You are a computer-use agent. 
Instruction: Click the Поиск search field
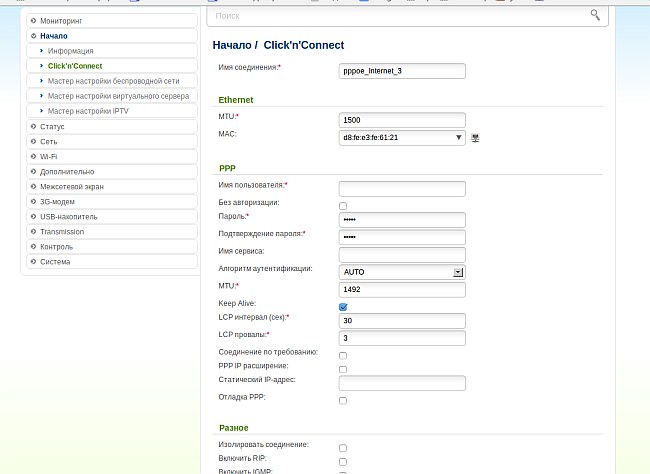[x=398, y=15]
